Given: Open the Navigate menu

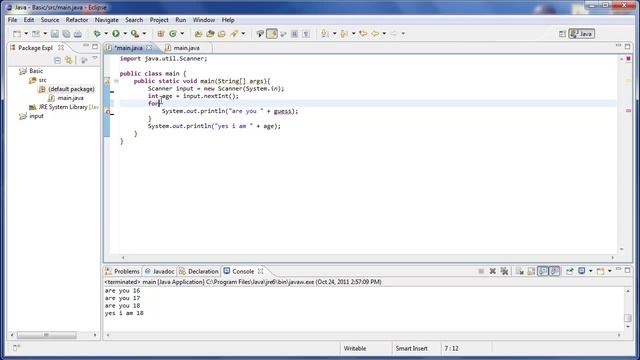Looking at the screenshot, I should [x=107, y=20].
